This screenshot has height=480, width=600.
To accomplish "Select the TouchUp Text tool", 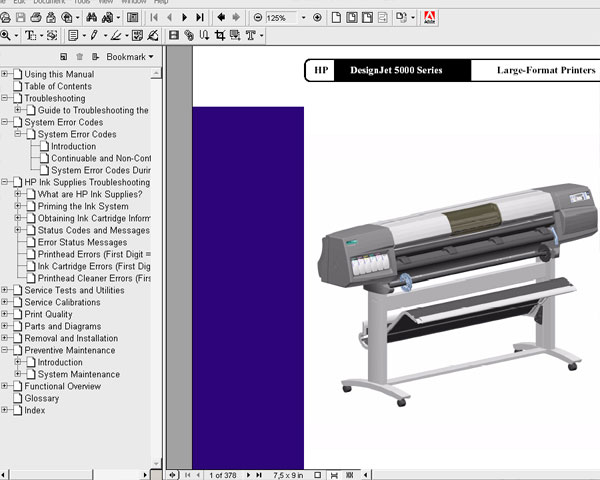I will coord(251,36).
